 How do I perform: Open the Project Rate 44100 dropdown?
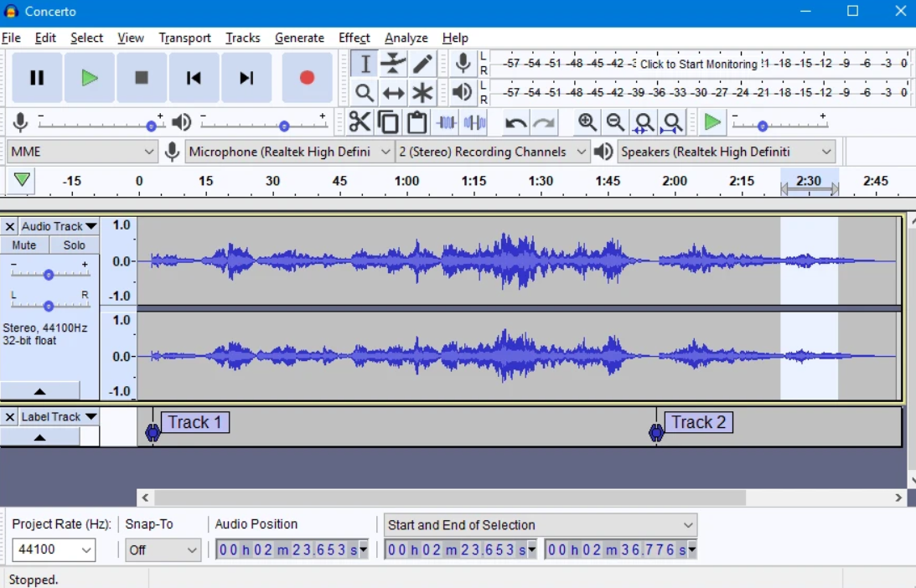[53, 549]
